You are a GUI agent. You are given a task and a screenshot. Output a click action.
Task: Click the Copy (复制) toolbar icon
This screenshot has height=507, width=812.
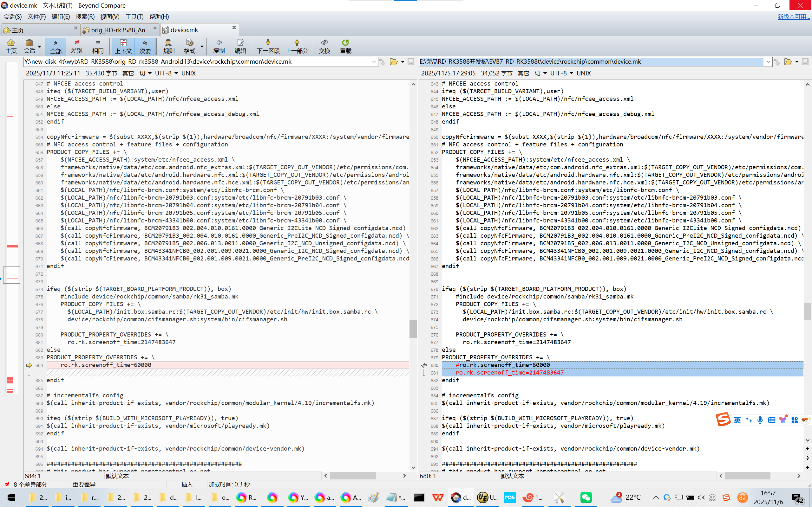pos(219,46)
